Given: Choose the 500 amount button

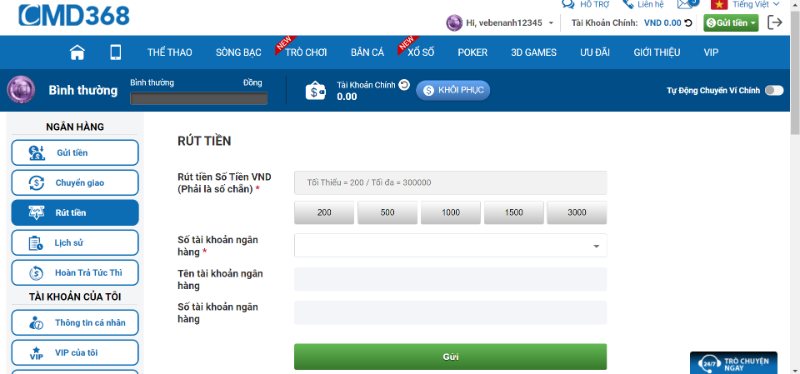Looking at the screenshot, I should (x=387, y=213).
